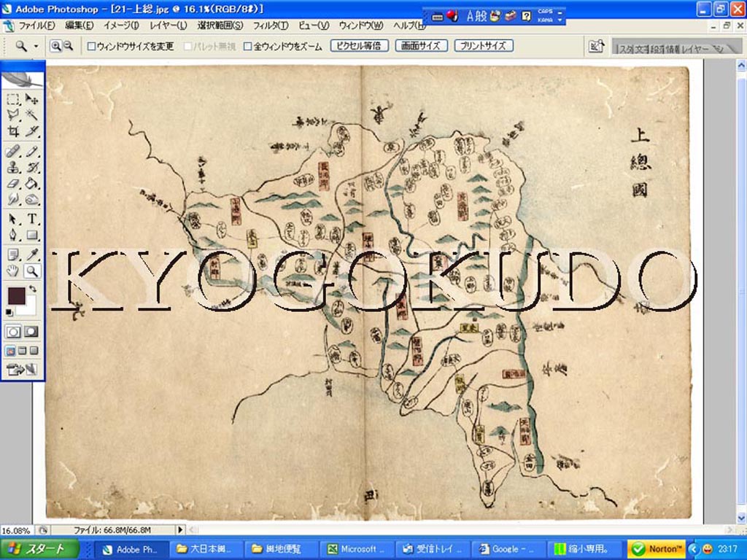This screenshot has width=747, height=560.
Task: Switch to Standard edit mode
Action: pos(13,332)
